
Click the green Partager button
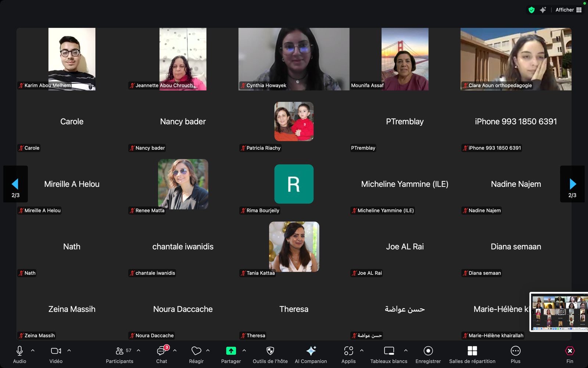coord(231,351)
